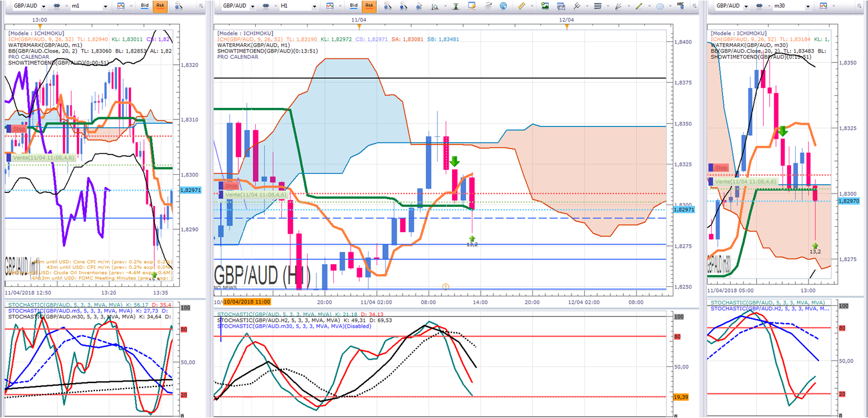Open m1 timeframe dropdown
The image size is (868, 418).
tap(105, 6)
